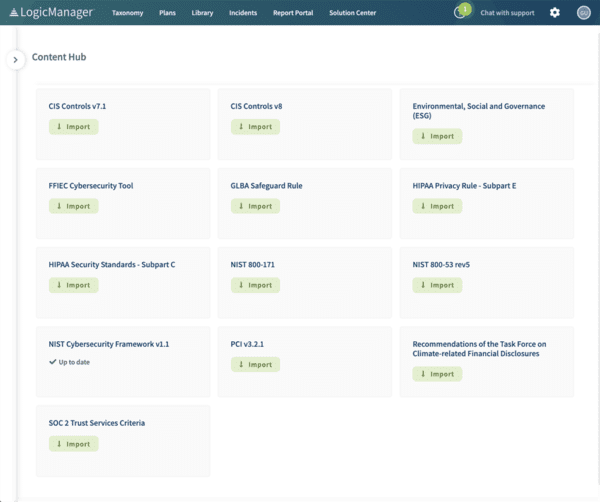The width and height of the screenshot is (600, 502).
Task: Expand the left sidebar chevron
Action: (x=16, y=60)
